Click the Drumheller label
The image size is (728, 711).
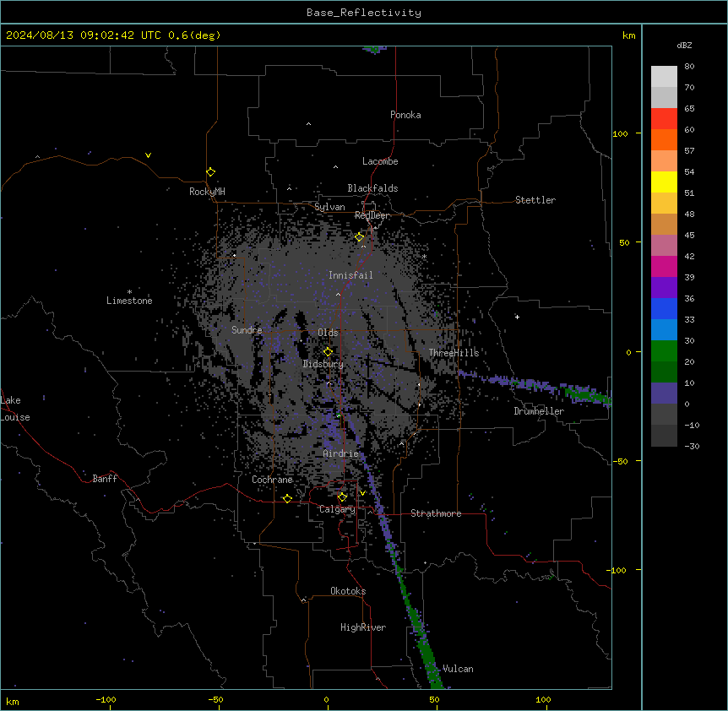(x=539, y=411)
